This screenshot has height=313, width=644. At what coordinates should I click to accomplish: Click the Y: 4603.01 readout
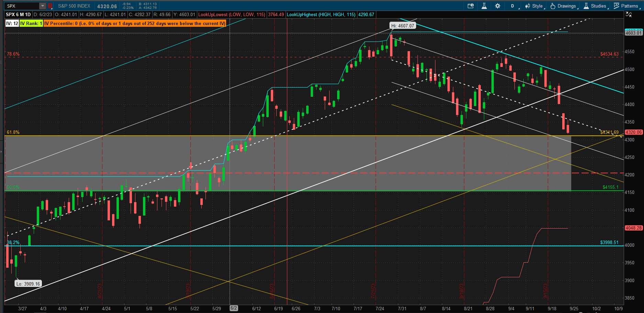point(185,14)
